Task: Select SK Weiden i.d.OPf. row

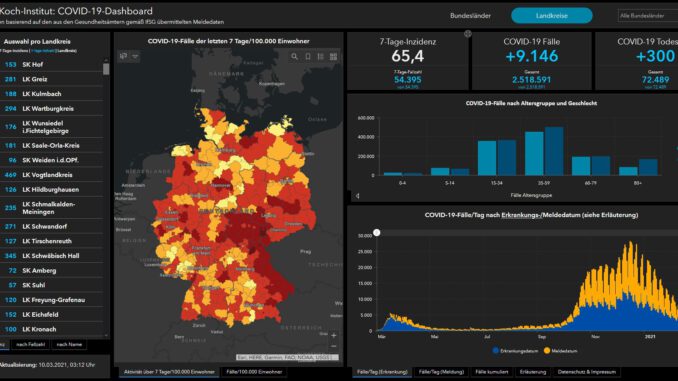Action: coord(51,160)
